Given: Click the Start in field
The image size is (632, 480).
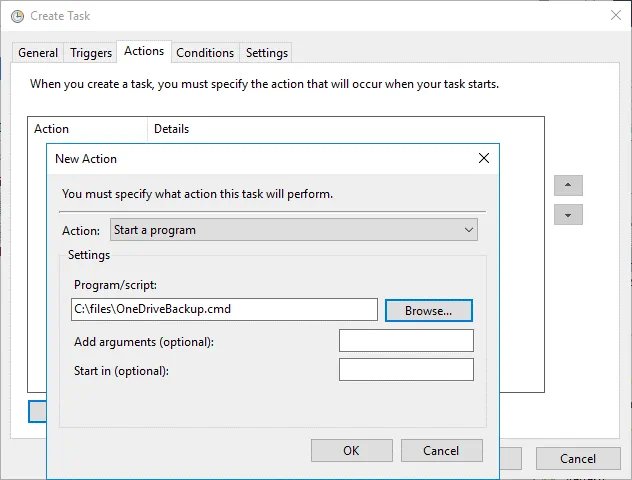Looking at the screenshot, I should pyautogui.click(x=406, y=370).
